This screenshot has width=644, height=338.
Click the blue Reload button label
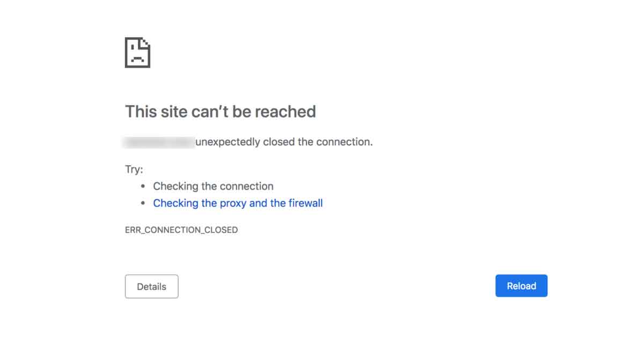coord(521,285)
